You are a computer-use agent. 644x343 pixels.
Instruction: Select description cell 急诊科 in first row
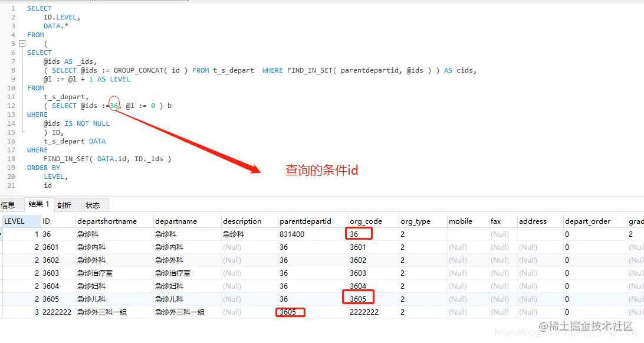point(249,234)
